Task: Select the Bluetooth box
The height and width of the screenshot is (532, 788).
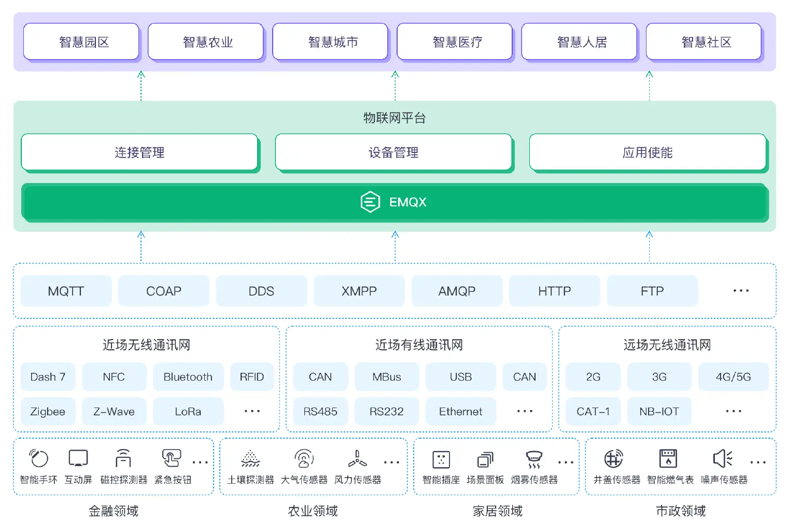Action: (188, 377)
